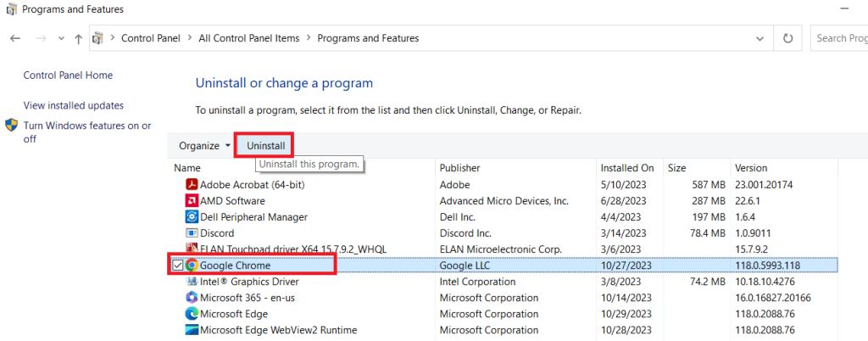Expand chevron after All Control Panel Items
The width and height of the screenshot is (868, 341).
(x=309, y=38)
